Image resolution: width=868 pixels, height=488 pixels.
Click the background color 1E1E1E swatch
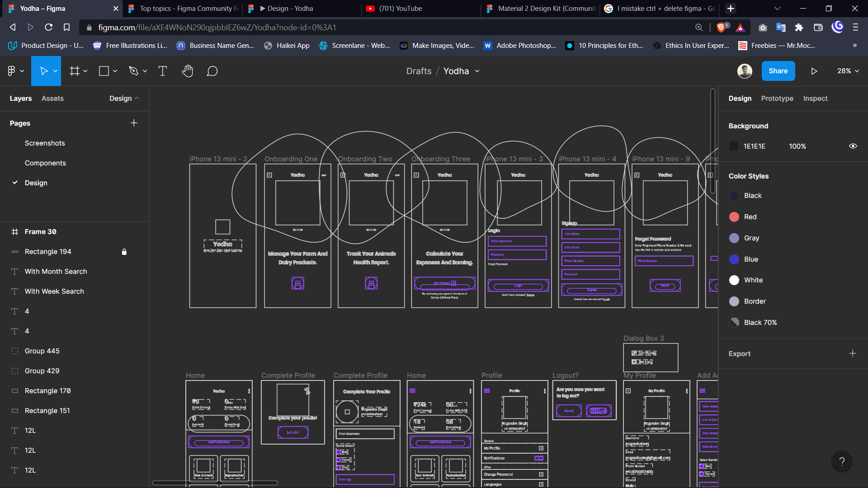point(734,146)
